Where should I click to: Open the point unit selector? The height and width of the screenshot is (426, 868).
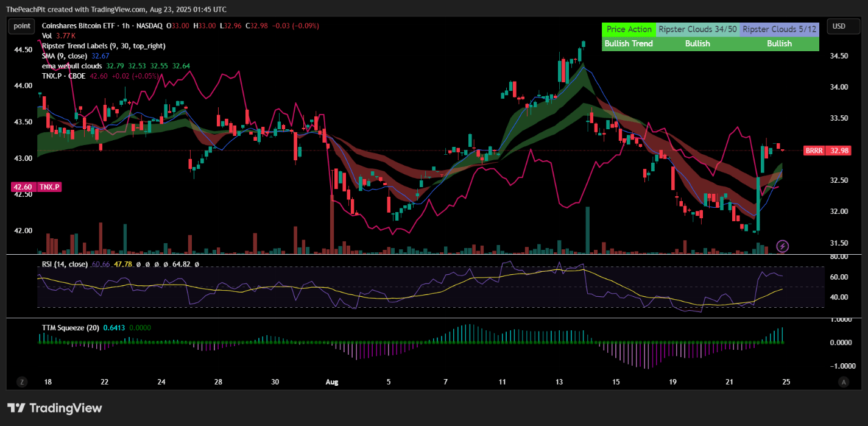click(x=21, y=26)
